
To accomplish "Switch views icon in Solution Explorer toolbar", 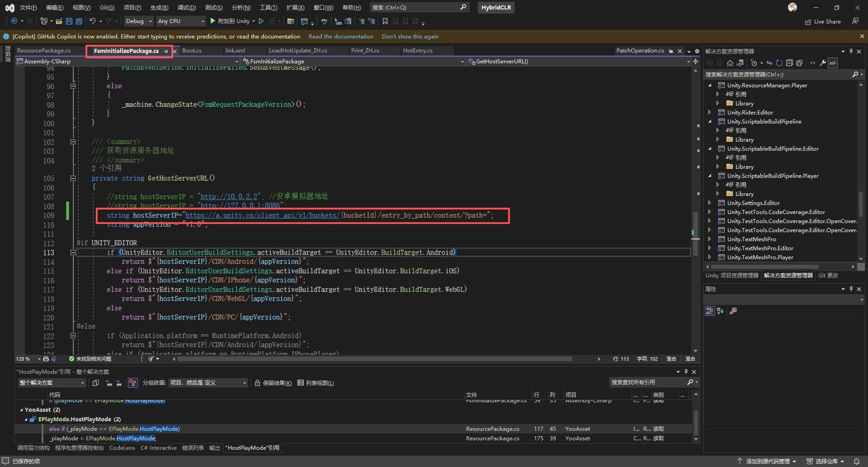I will coord(740,63).
